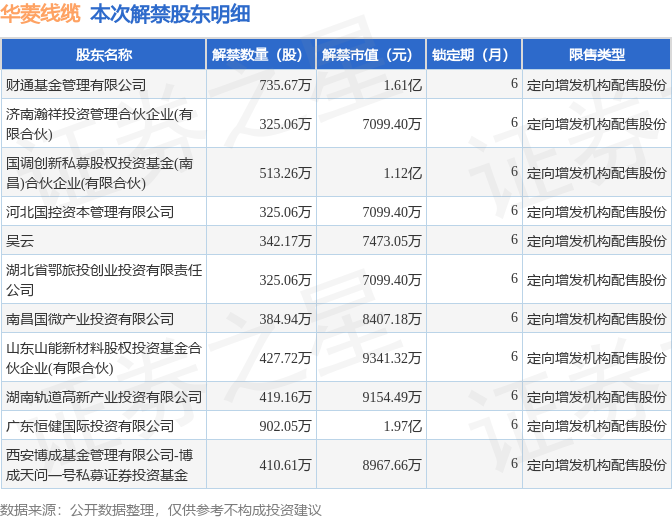Viewport: 672px width, 519px height.
Task: Click shareholder 财通基金管理有限公司
Action: [x=76, y=85]
